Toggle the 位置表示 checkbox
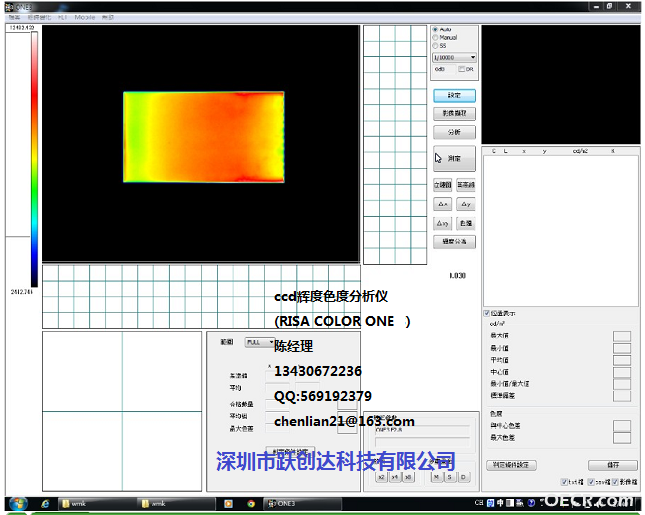Image resolution: width=645 pixels, height=515 pixels. pyautogui.click(x=487, y=313)
